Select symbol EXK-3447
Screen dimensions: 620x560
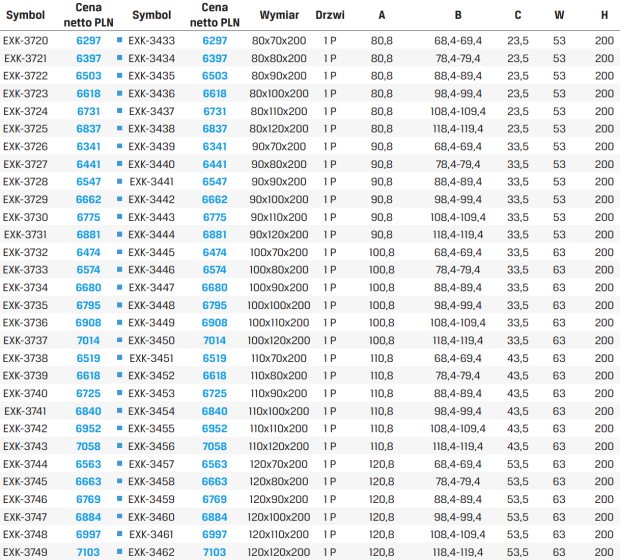pyautogui.click(x=151, y=288)
